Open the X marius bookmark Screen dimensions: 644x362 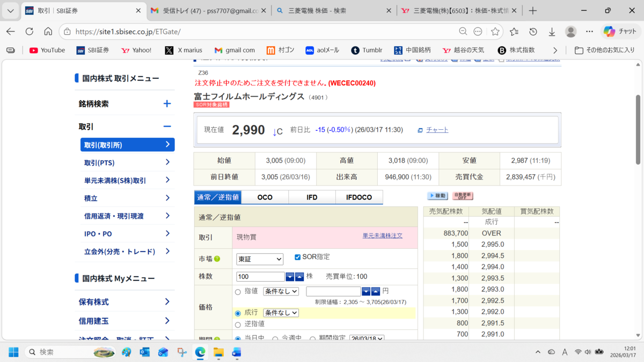pos(184,50)
